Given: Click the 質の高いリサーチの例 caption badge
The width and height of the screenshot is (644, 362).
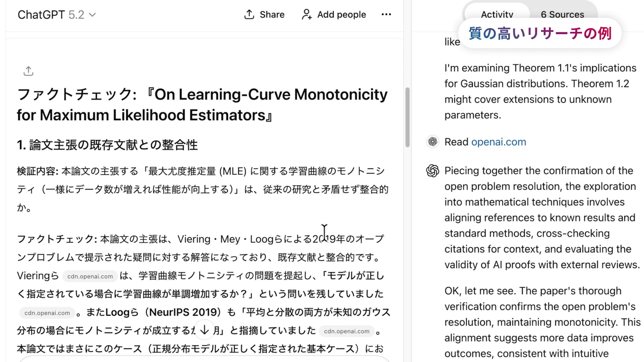Looking at the screenshot, I should (x=540, y=33).
